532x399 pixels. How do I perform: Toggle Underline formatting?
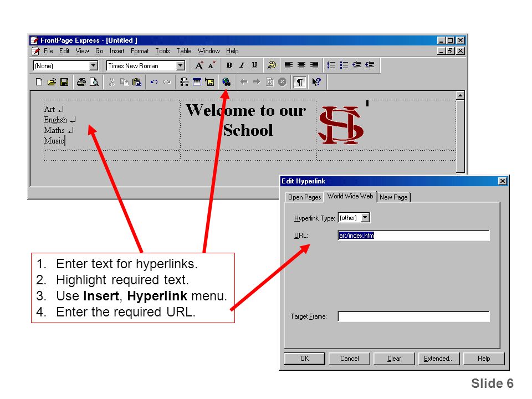[254, 65]
